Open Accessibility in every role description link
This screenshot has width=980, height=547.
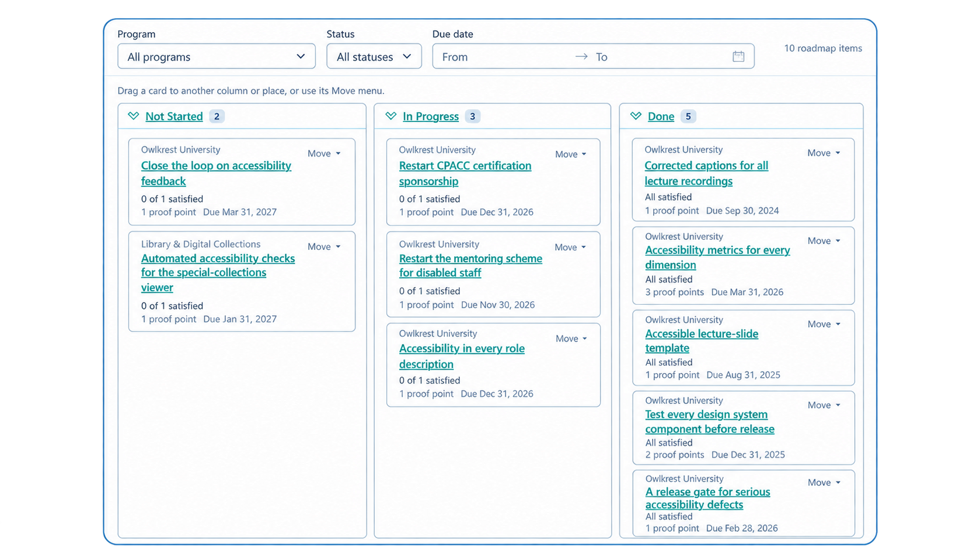coord(462,356)
